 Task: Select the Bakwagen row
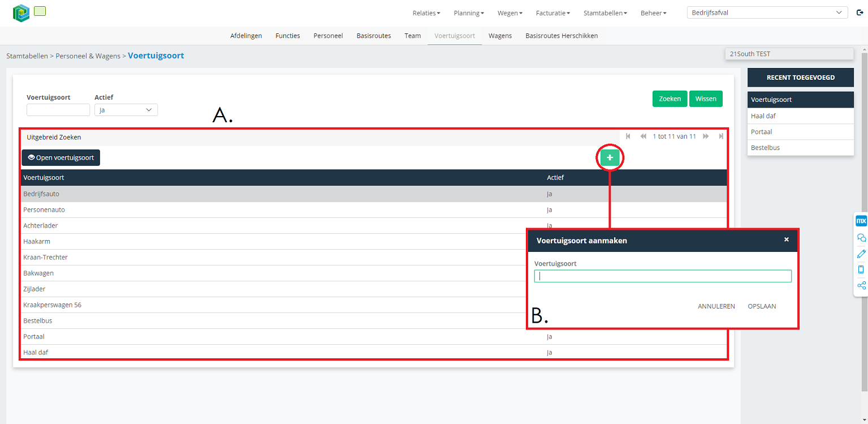point(274,273)
